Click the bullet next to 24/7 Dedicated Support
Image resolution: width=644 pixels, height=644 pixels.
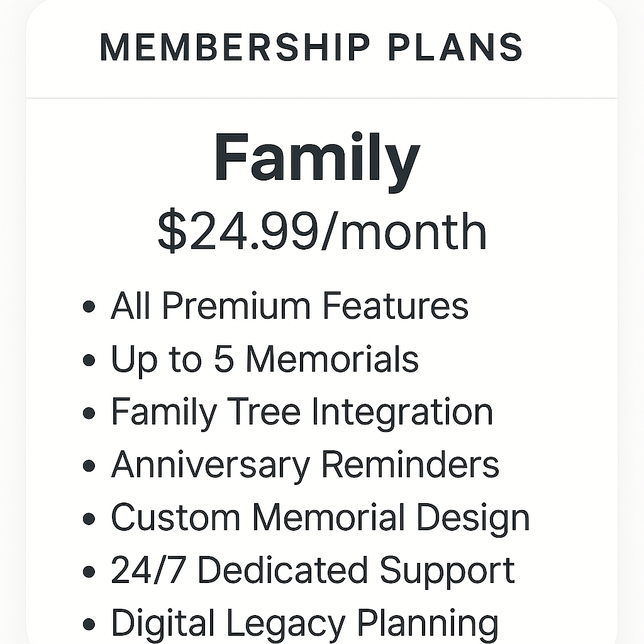tap(89, 572)
